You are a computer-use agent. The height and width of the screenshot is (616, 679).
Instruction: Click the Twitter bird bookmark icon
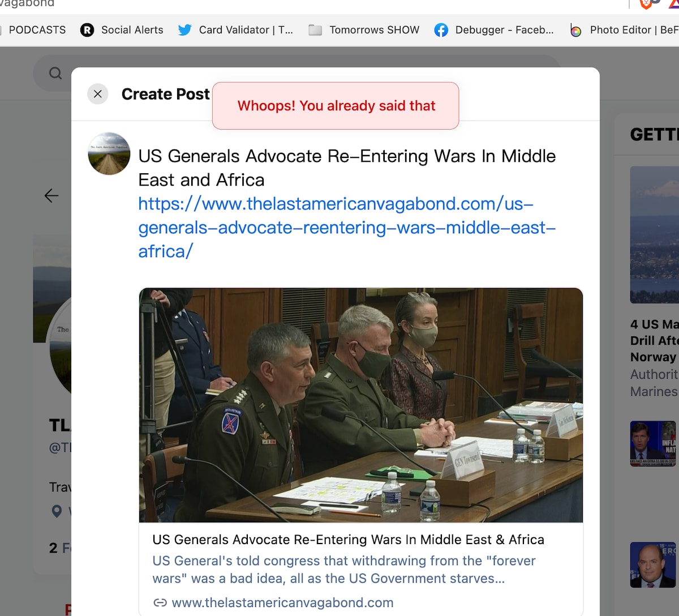click(x=184, y=30)
